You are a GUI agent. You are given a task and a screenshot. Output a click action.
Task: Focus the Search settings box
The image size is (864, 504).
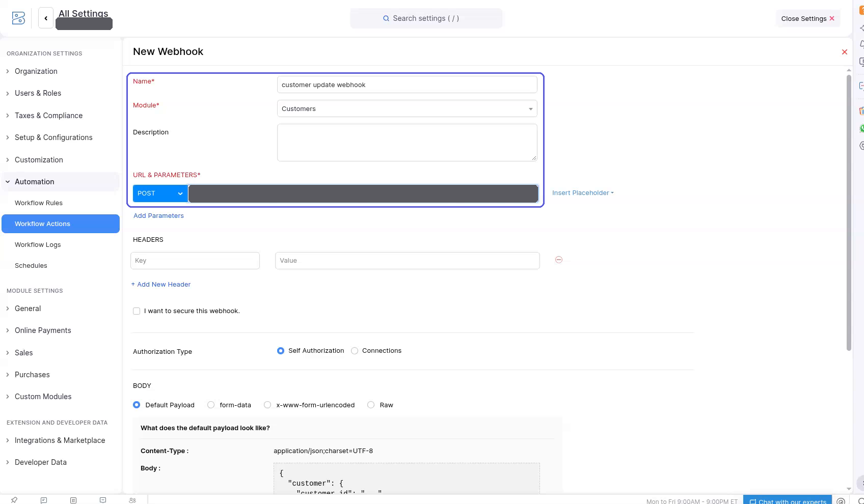(426, 18)
